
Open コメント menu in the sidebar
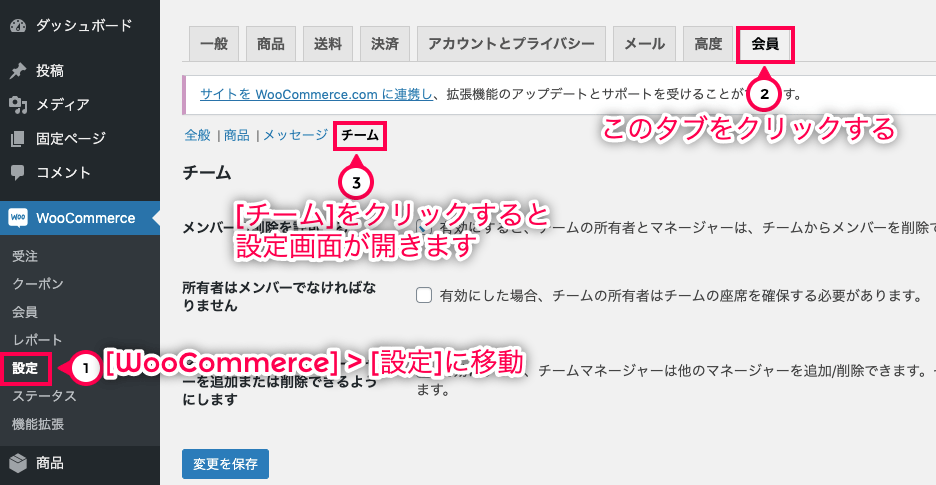point(63,173)
